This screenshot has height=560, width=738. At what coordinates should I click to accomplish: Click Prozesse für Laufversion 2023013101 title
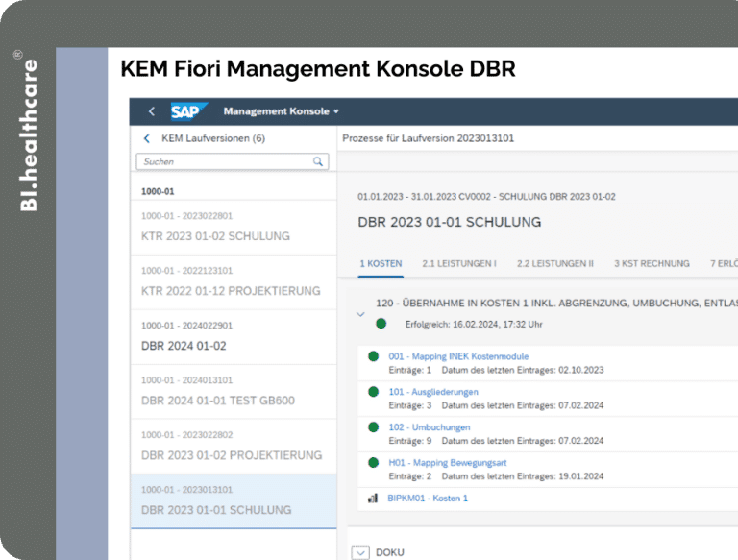(428, 138)
